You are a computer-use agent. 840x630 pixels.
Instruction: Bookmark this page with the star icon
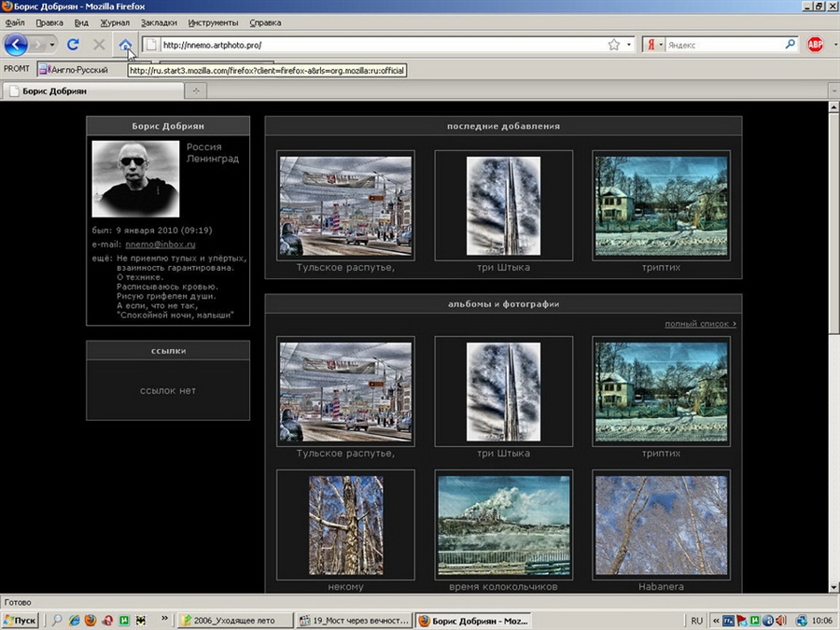tap(614, 44)
